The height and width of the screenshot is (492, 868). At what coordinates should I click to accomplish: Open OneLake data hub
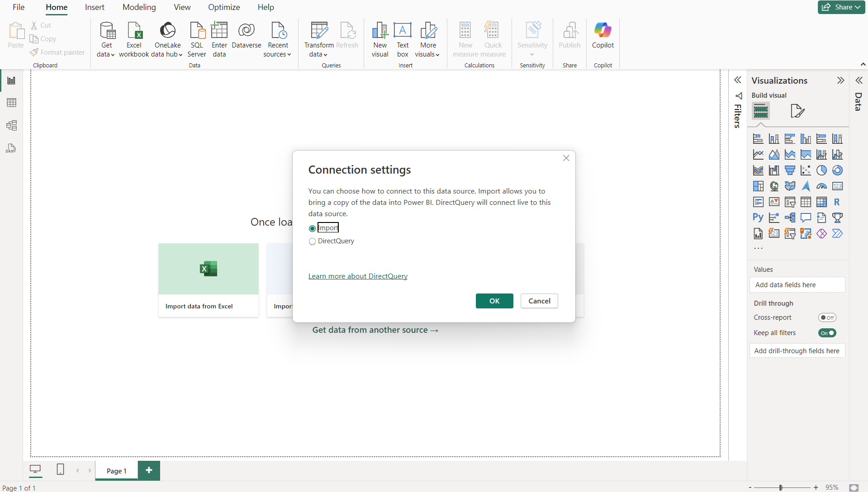167,40
